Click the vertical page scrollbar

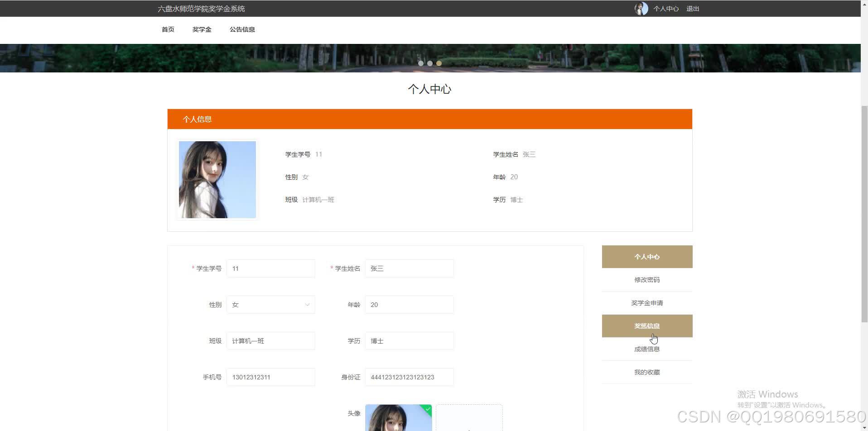point(864,215)
